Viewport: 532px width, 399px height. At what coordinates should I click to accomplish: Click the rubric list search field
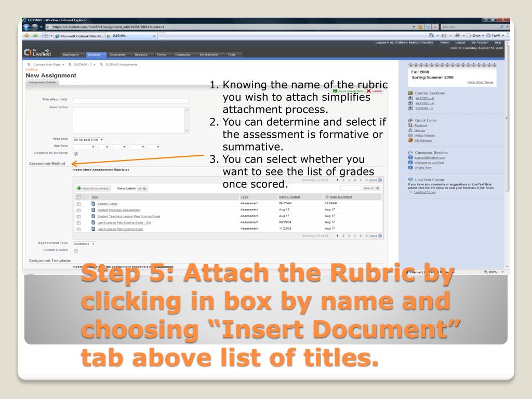coord(351,188)
